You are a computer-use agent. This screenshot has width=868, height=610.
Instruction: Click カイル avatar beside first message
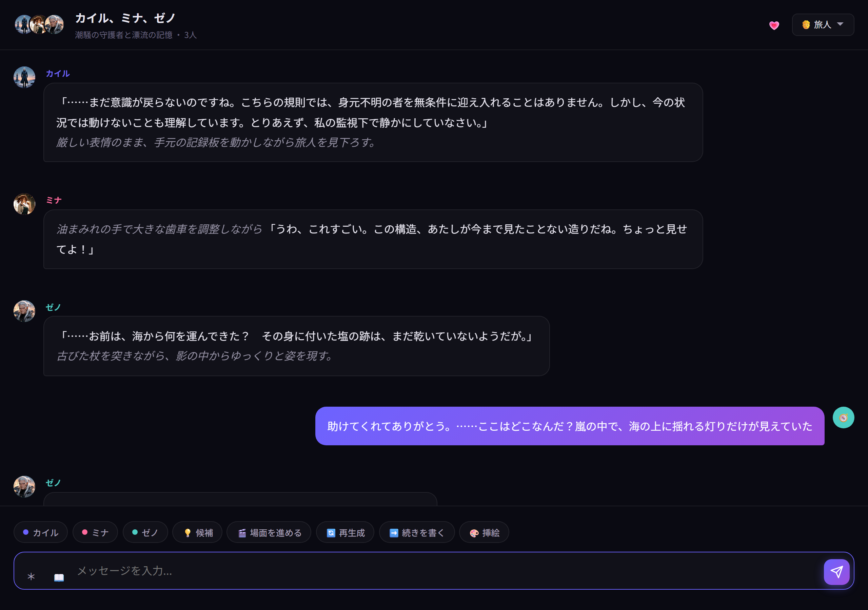(24, 77)
